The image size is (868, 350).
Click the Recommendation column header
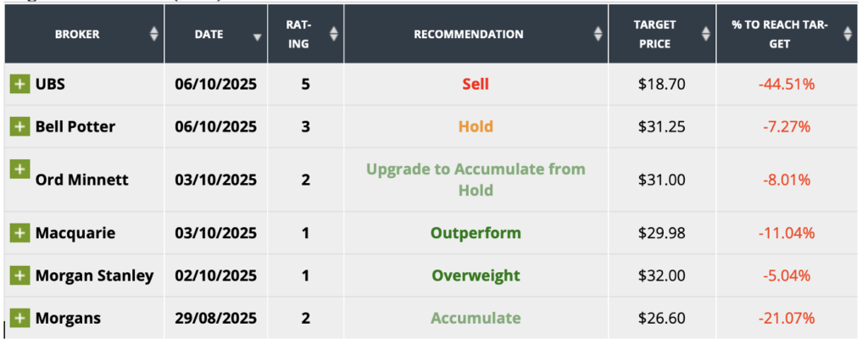pyautogui.click(x=469, y=35)
